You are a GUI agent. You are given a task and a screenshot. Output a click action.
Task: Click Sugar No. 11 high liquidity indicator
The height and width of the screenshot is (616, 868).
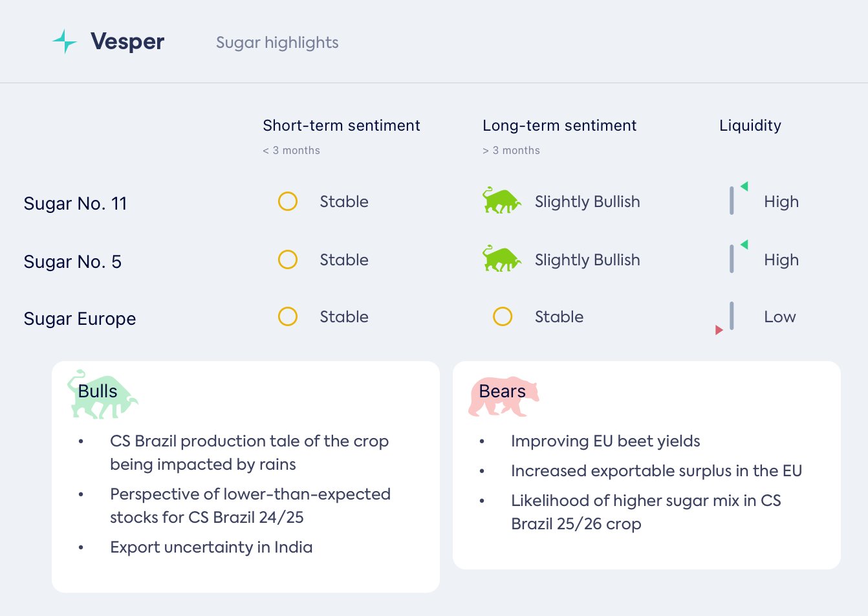(x=735, y=199)
